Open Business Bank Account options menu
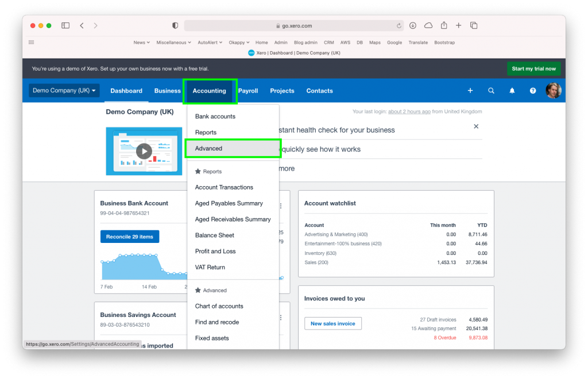This screenshot has height=379, width=588. click(281, 206)
